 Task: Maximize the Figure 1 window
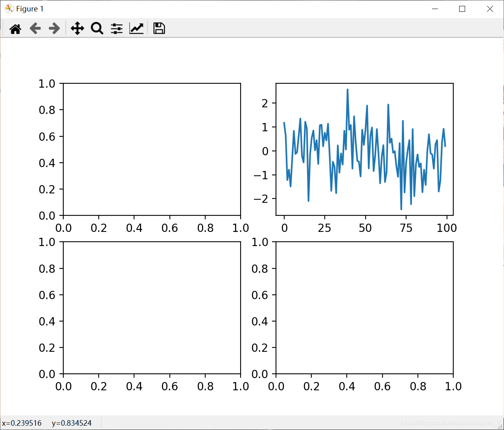click(462, 9)
